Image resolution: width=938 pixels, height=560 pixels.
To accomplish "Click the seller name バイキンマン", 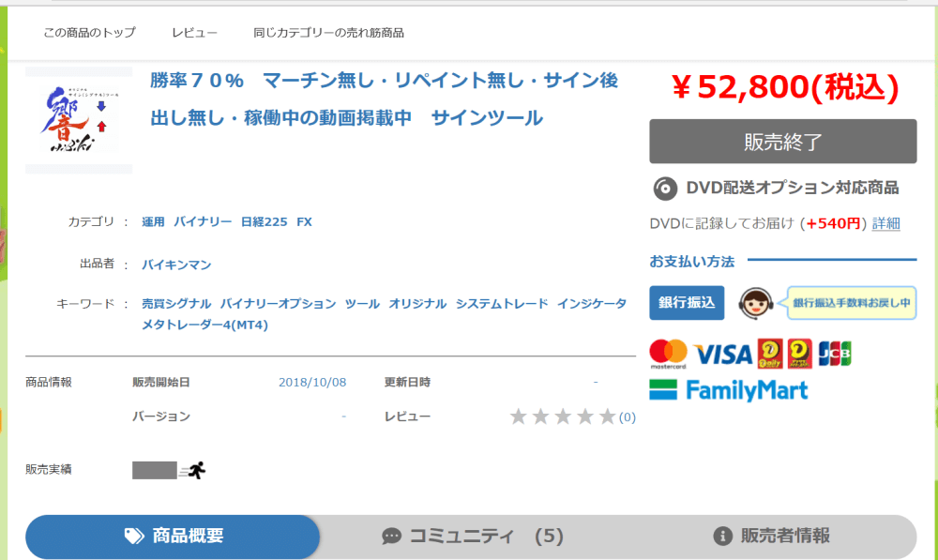I will (176, 265).
